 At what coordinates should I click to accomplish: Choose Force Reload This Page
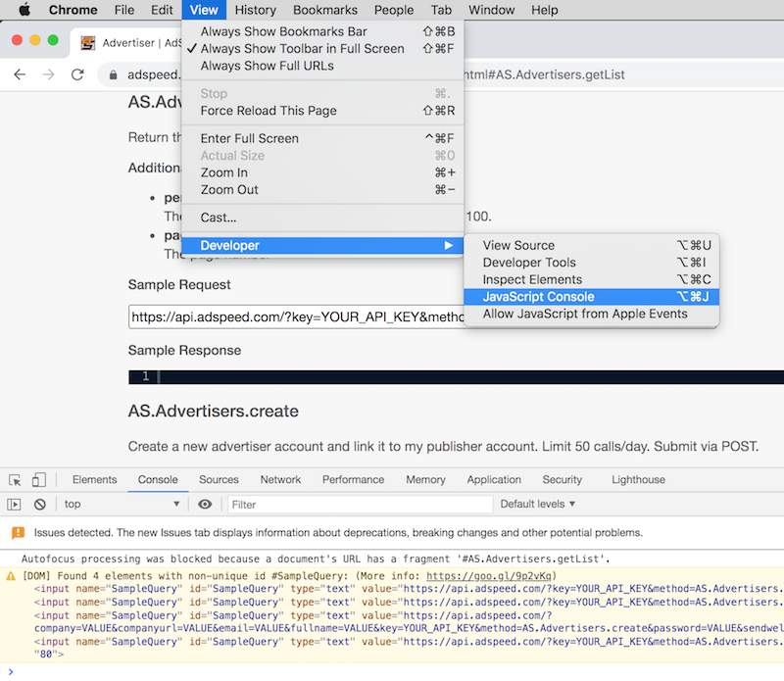click(268, 111)
